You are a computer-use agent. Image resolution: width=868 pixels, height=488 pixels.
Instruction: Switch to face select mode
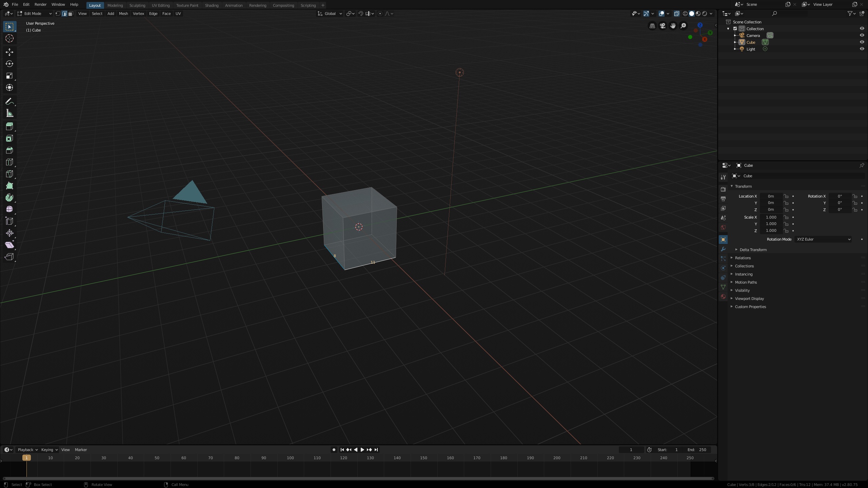click(71, 14)
